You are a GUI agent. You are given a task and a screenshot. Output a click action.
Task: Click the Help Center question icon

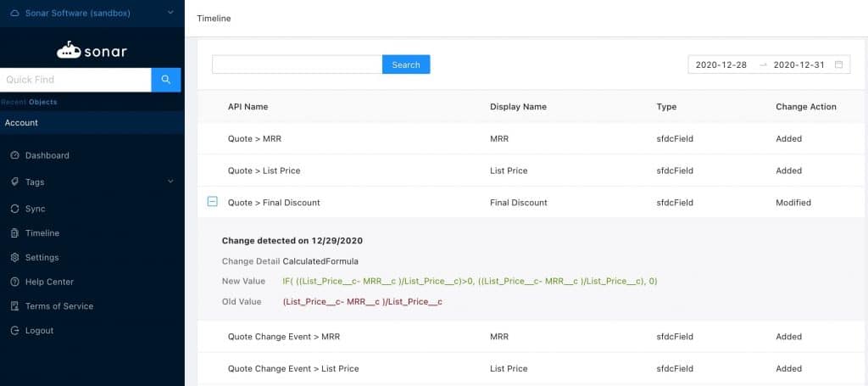(15, 282)
